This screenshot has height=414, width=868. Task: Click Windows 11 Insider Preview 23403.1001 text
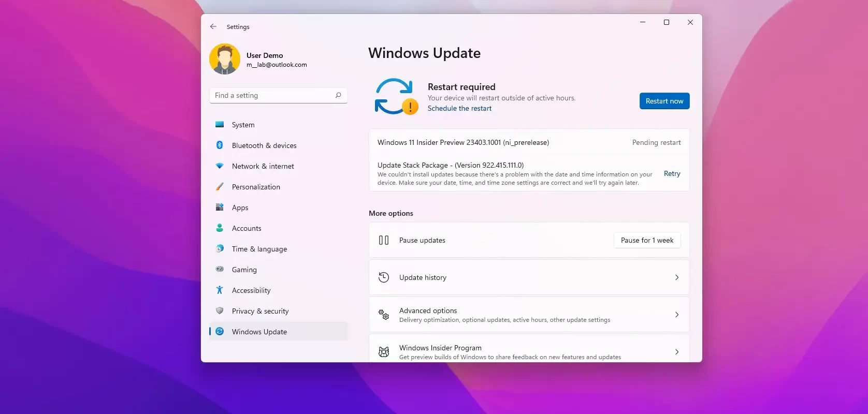click(x=463, y=142)
